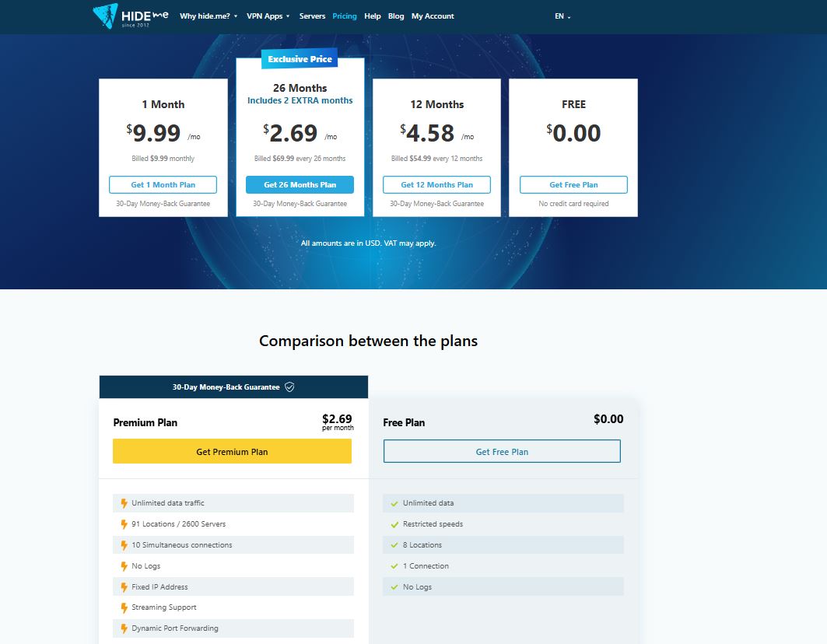Click Get 26 Months Plan button
The height and width of the screenshot is (644, 827).
pos(300,185)
